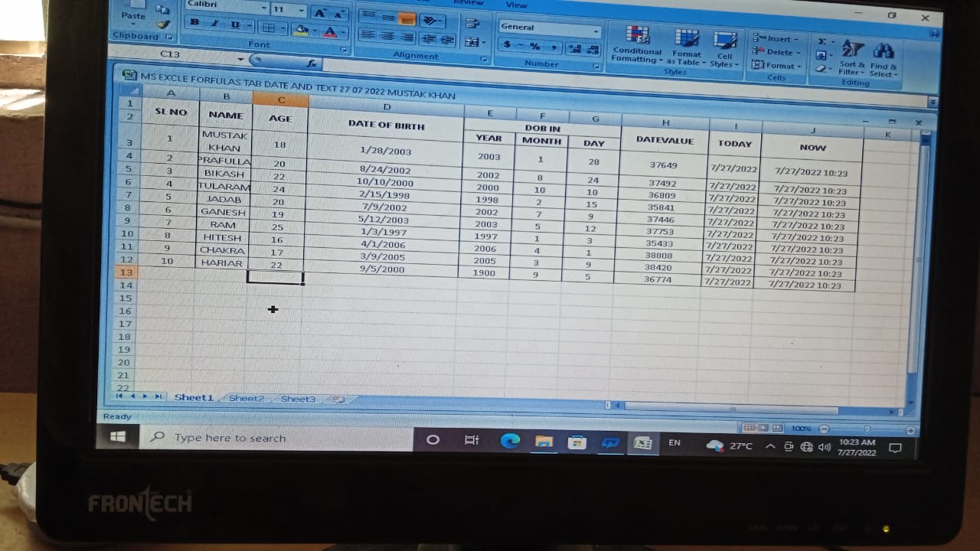
Task: Click the yellow fill color bucket
Action: pyautogui.click(x=301, y=31)
